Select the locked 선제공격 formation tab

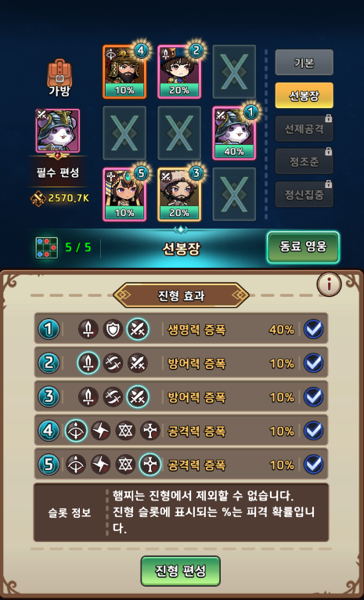304,128
